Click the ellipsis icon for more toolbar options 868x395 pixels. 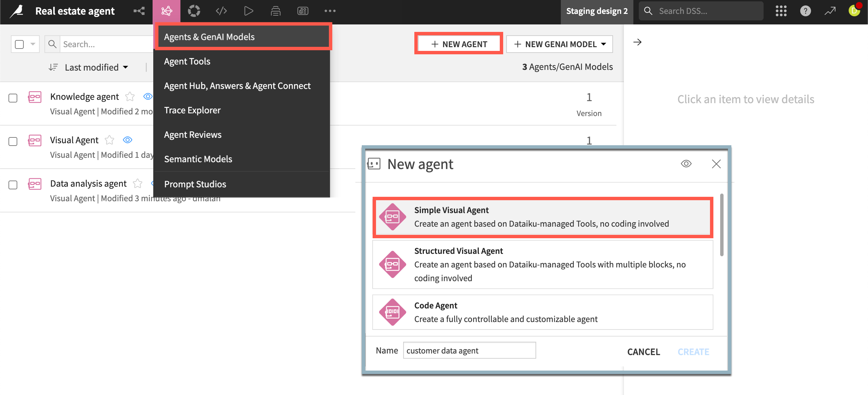[330, 11]
